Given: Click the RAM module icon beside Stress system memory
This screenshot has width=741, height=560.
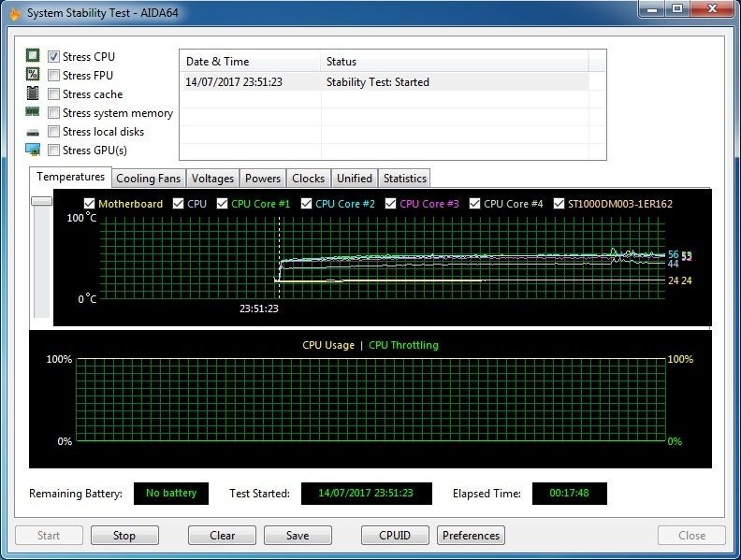Looking at the screenshot, I should pos(33,112).
